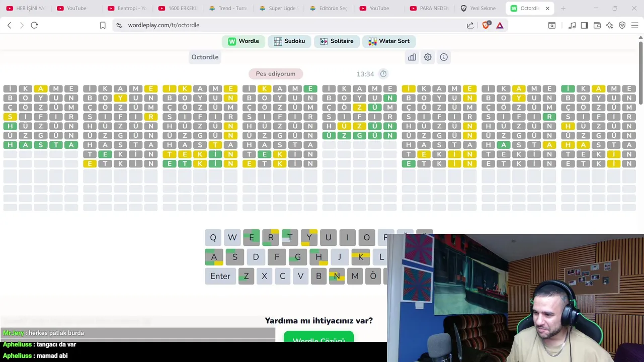Tap the H key on keyboard
644x362 pixels.
coord(318,257)
